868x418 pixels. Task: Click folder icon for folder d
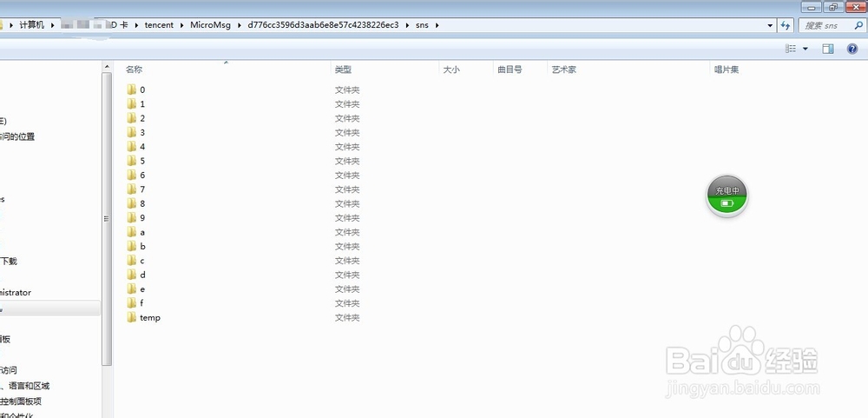click(x=131, y=275)
